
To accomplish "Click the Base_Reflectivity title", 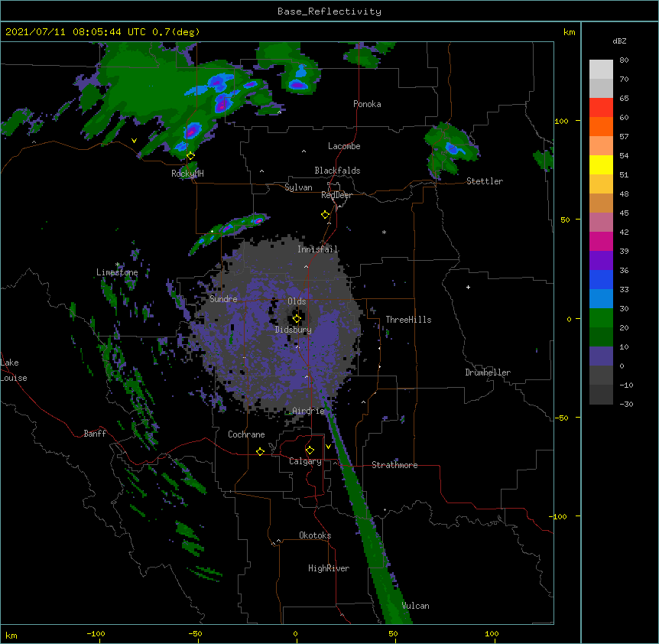I will [x=329, y=11].
